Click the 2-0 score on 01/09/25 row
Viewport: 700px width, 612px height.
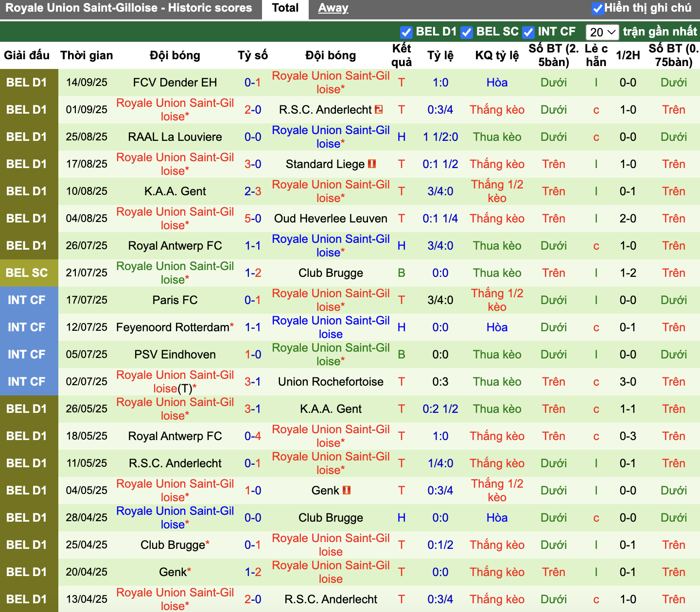click(x=253, y=110)
